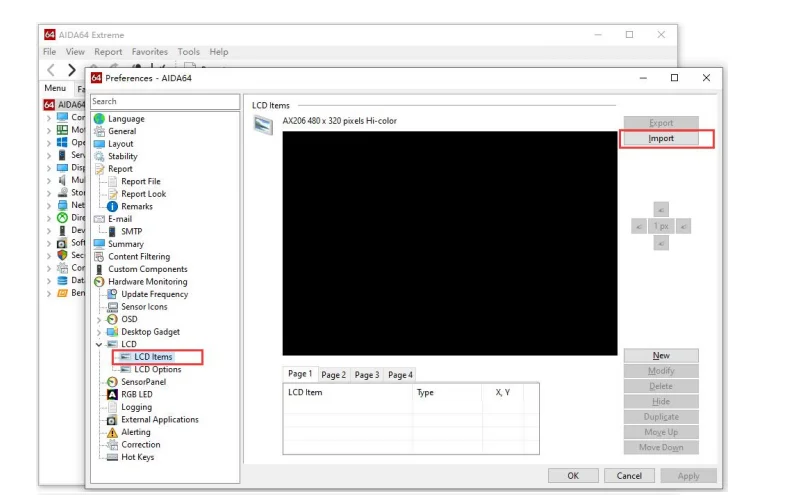
Task: Select the Update Frequency icon
Action: tap(112, 294)
